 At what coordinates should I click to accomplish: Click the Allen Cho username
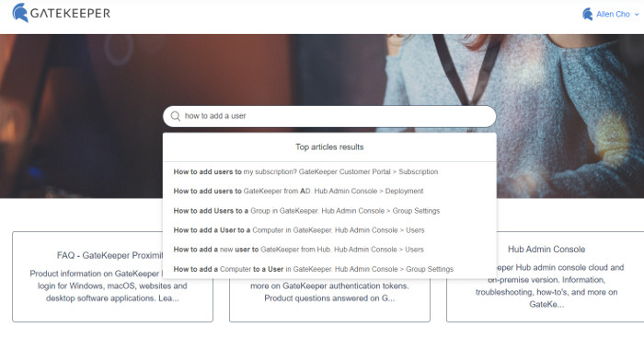click(613, 15)
